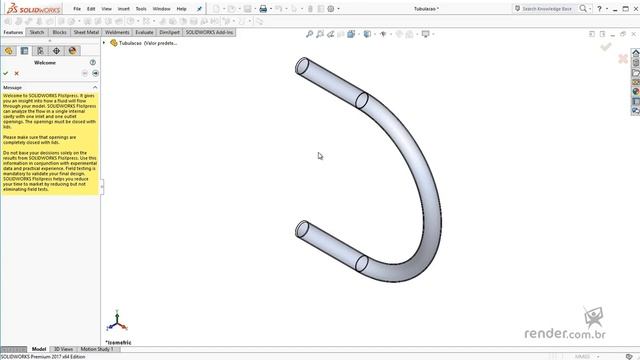Switch to the Sketch tab
This screenshot has height=360, width=640.
(37, 32)
